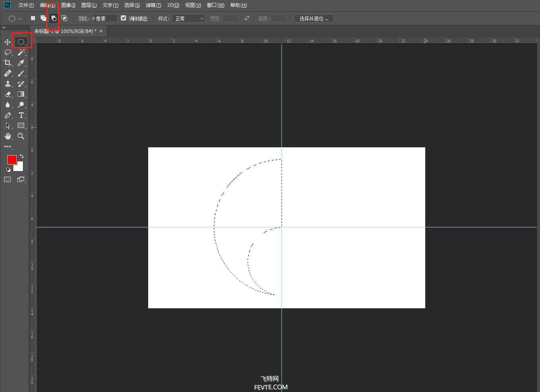
Task: Close the 未标题-1 document tab
Action: pos(101,31)
